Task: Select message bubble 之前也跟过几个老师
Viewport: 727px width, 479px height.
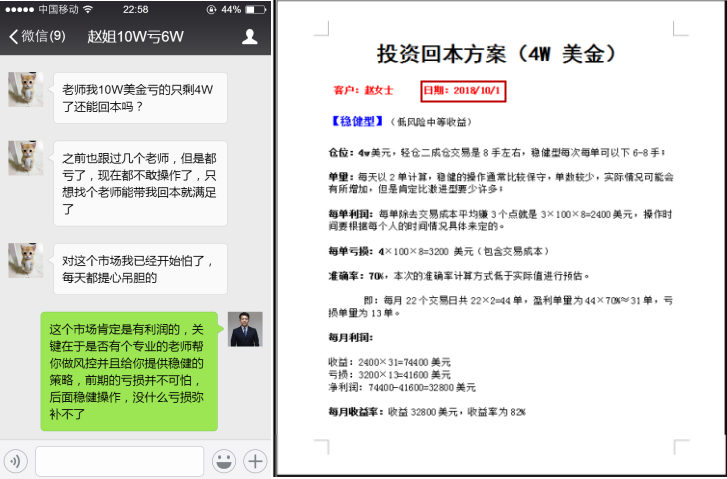Action: point(140,184)
